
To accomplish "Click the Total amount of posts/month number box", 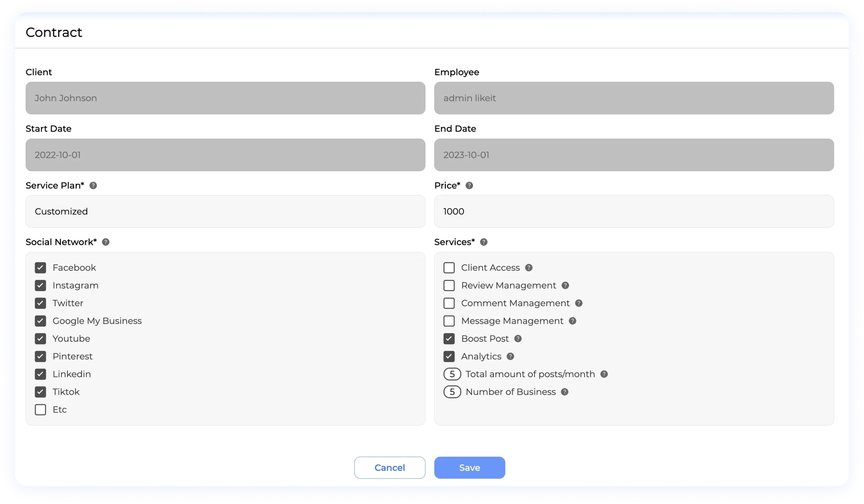I will 452,374.
